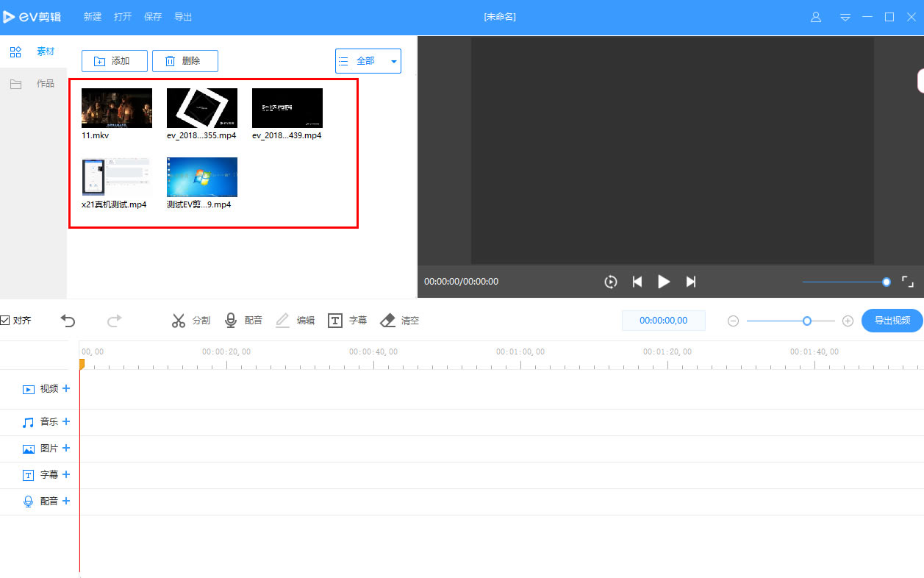Click the export video (导出视频) button
Viewport: 924px width, 578px height.
tap(892, 321)
